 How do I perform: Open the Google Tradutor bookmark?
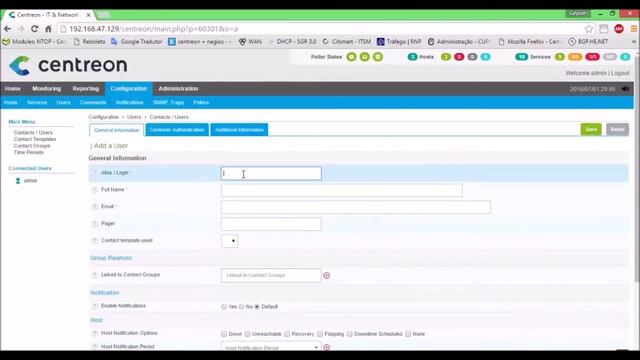(137, 42)
